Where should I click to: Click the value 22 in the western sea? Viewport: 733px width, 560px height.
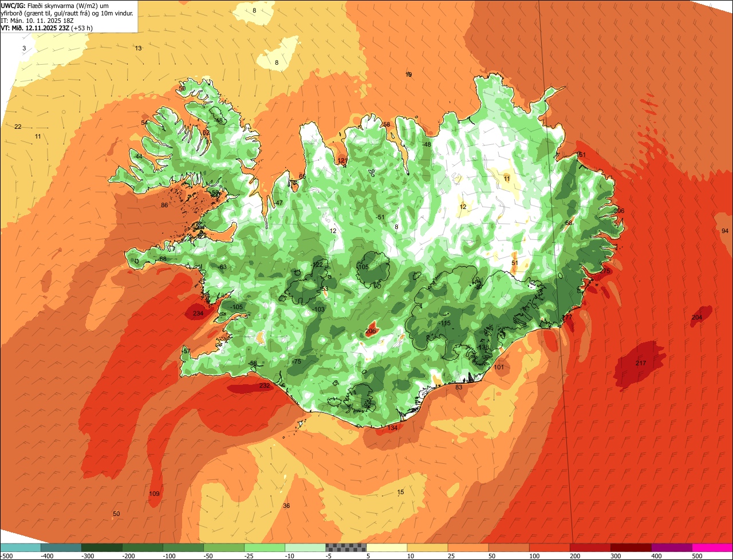18,127
